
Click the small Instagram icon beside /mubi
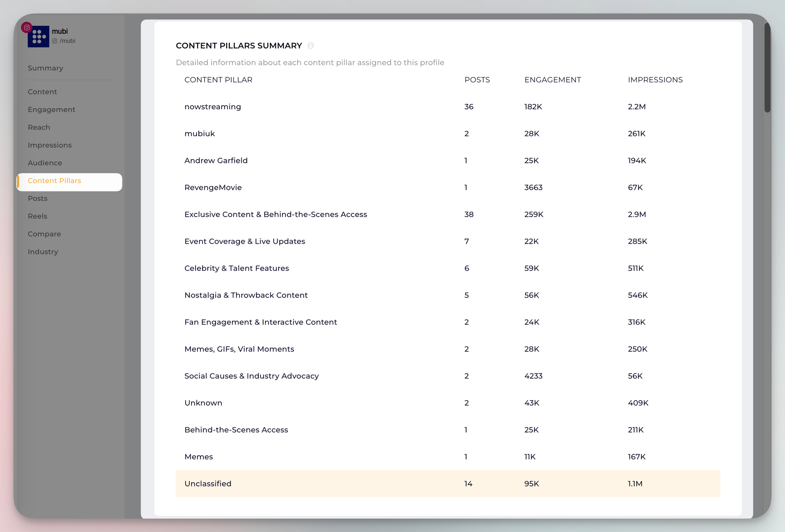coord(55,41)
